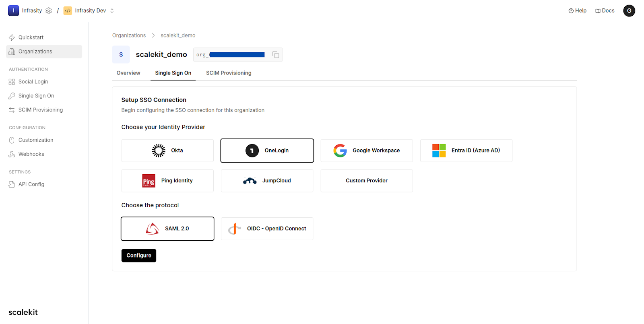Open Webhooks in the sidebar

(44, 154)
